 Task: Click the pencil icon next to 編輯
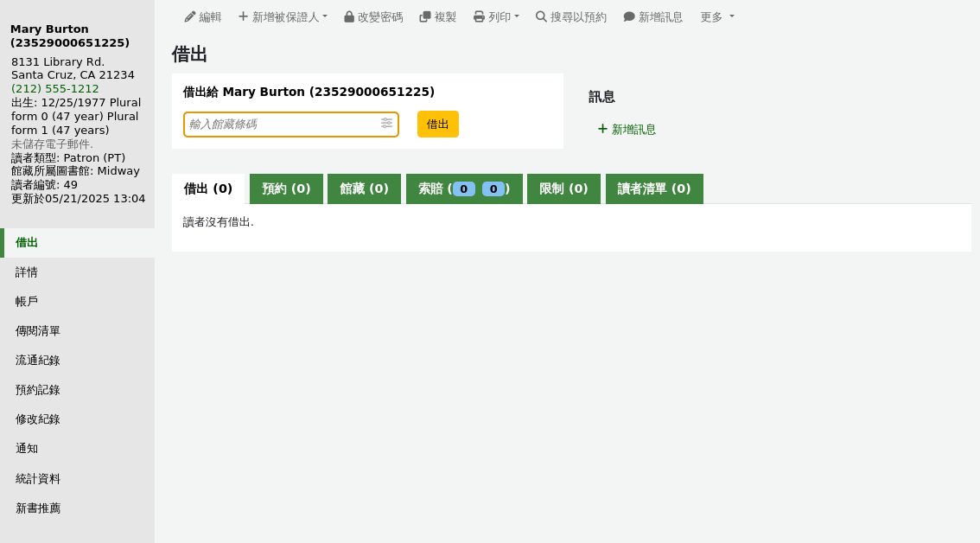pos(190,17)
